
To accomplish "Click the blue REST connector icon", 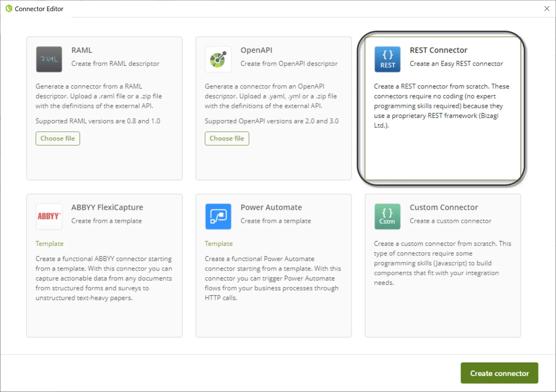I will click(387, 59).
